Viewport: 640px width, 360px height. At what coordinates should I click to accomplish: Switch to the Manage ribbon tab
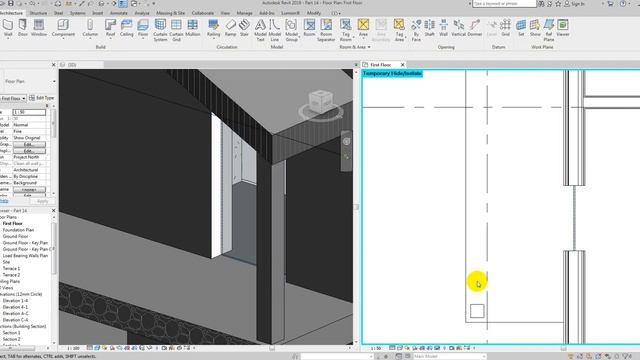[x=244, y=13]
